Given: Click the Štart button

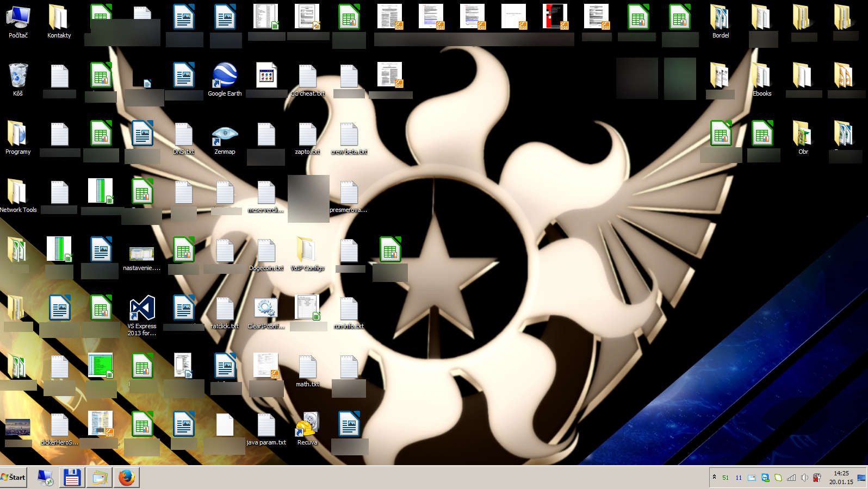Looking at the screenshot, I should [x=14, y=478].
